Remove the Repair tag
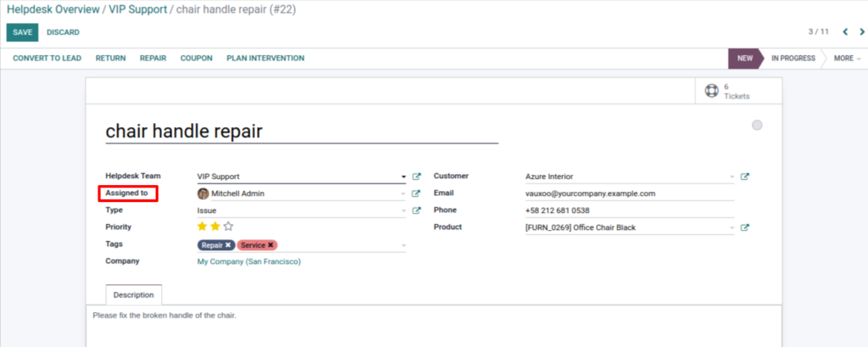The height and width of the screenshot is (347, 868). click(x=228, y=245)
